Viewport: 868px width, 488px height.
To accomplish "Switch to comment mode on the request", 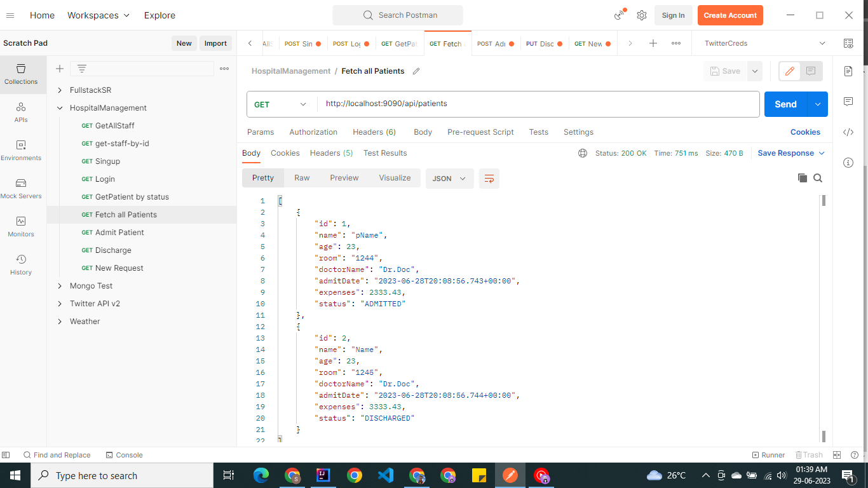I will click(812, 71).
